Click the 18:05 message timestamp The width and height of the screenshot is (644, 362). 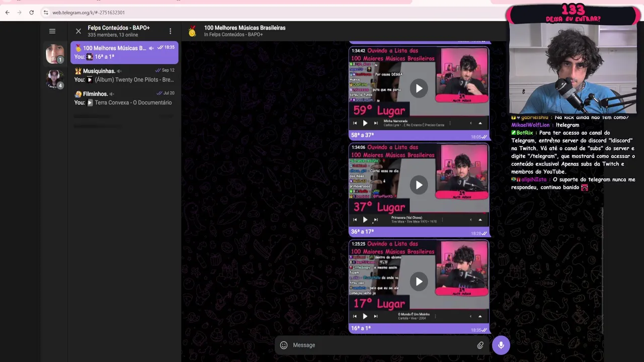click(475, 137)
